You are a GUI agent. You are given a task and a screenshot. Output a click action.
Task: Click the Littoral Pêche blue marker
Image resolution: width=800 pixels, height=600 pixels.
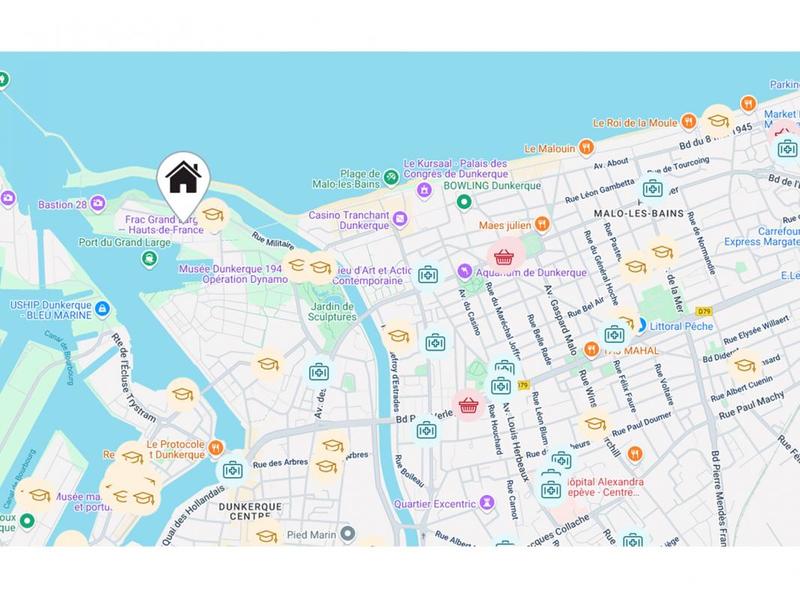pos(640,324)
